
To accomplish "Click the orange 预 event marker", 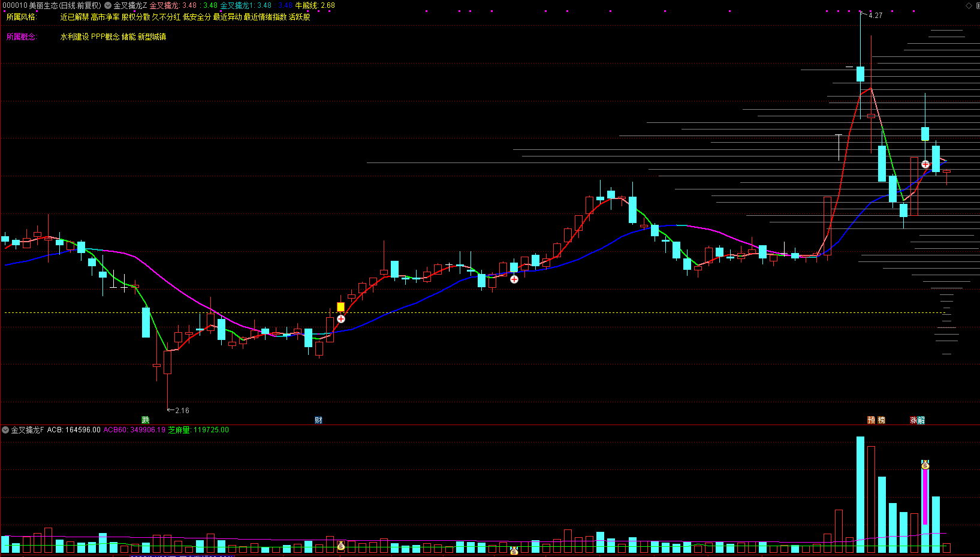I will 872,420.
